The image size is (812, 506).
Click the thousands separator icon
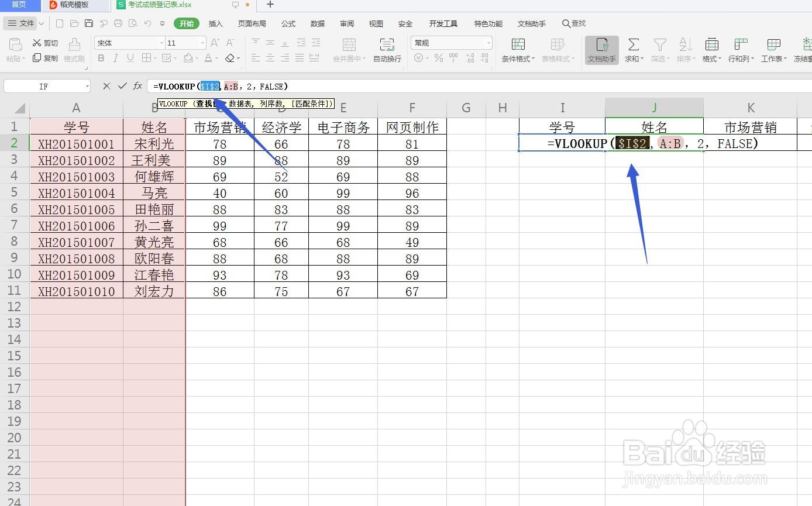[x=454, y=58]
